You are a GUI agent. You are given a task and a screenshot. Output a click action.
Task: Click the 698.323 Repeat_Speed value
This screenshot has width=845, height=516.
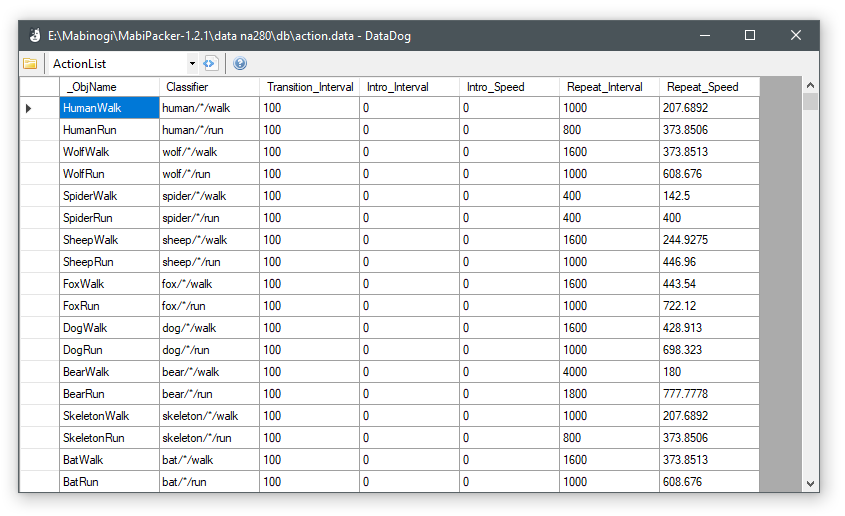(x=709, y=350)
